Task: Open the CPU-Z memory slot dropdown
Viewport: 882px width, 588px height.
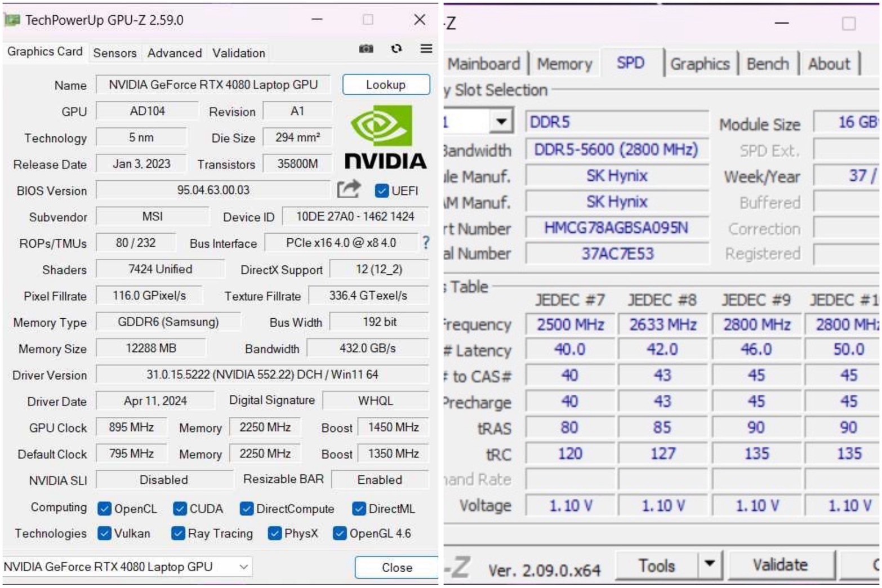Action: [501, 121]
